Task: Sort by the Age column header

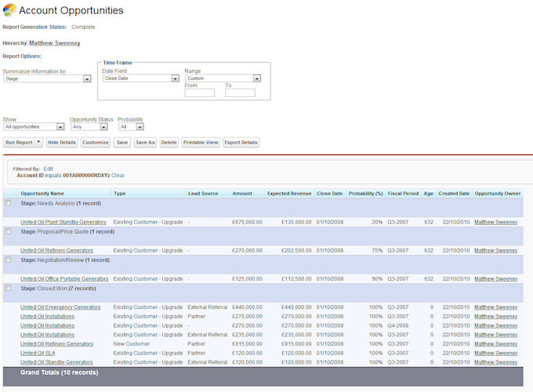Action: (x=428, y=193)
